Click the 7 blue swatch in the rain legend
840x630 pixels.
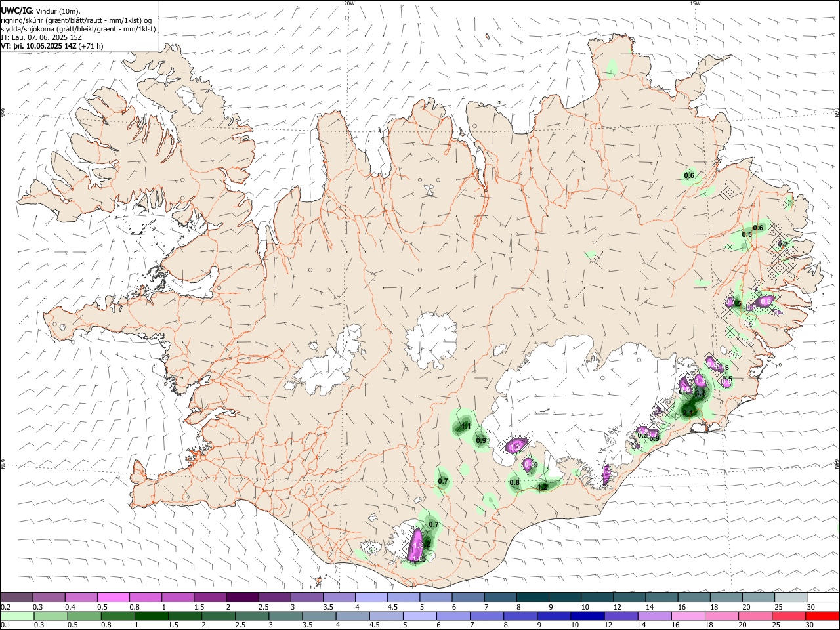coord(487,616)
